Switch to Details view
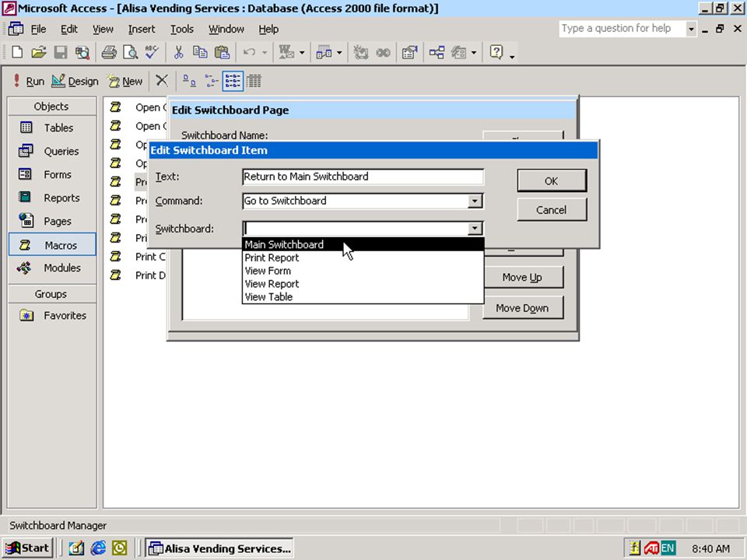747x560 pixels. point(254,81)
